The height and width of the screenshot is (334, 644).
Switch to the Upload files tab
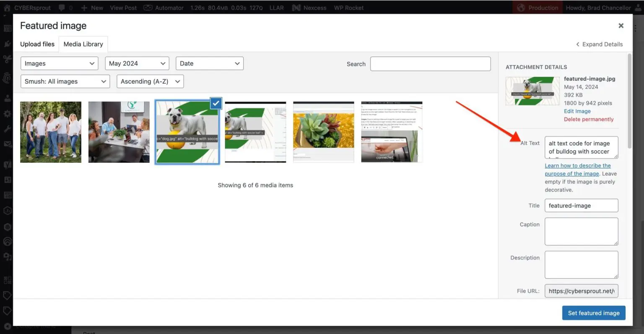pos(37,44)
